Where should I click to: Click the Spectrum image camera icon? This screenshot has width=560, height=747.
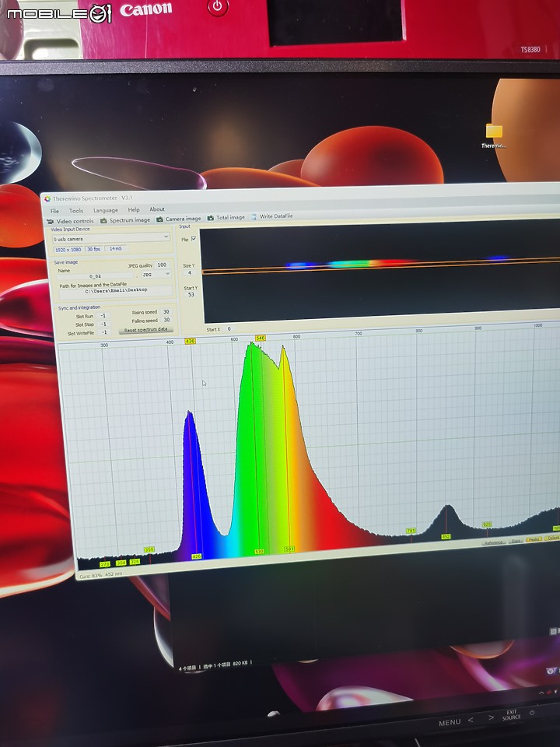103,220
